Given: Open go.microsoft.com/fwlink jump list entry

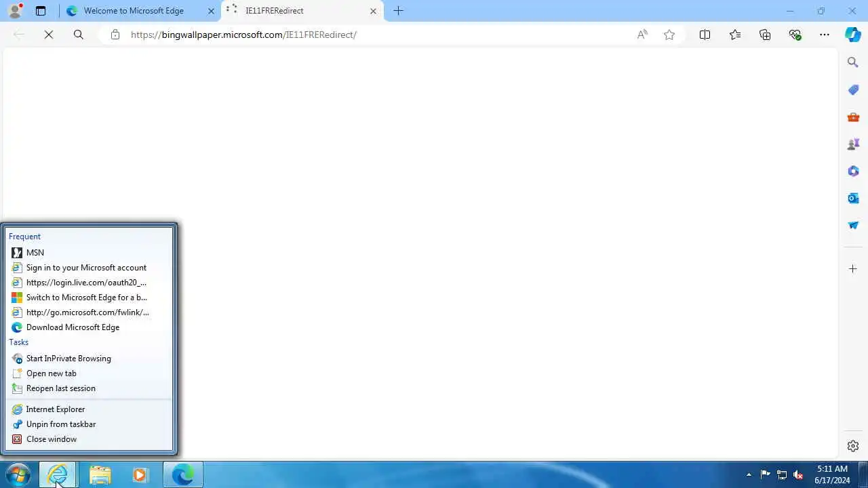Looking at the screenshot, I should (x=90, y=312).
